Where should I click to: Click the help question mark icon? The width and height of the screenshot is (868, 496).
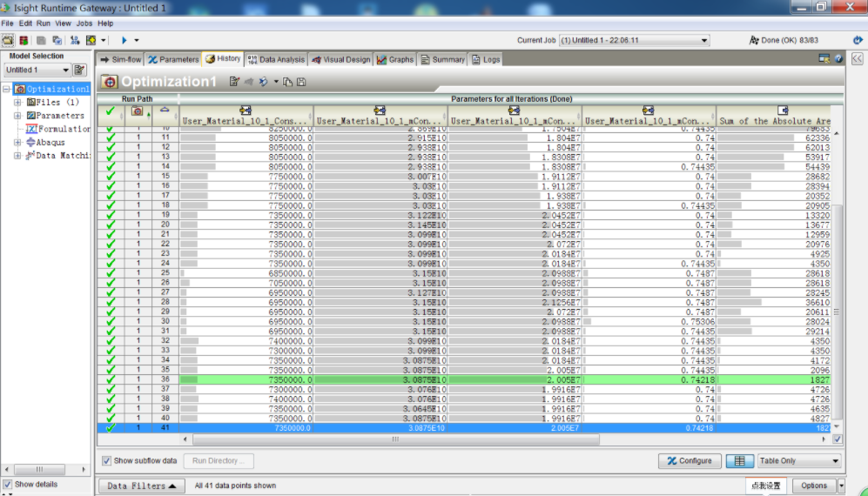click(838, 58)
